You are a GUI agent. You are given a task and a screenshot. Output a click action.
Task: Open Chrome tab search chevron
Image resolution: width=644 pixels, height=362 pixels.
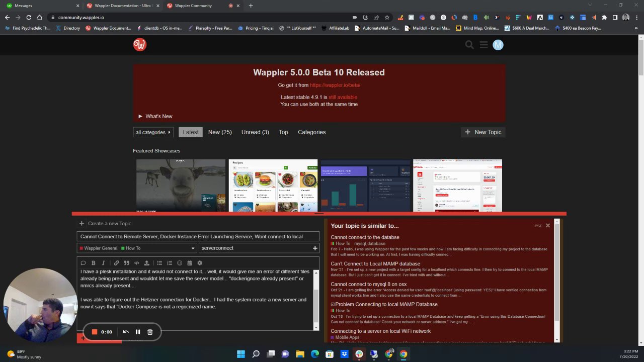click(x=590, y=6)
